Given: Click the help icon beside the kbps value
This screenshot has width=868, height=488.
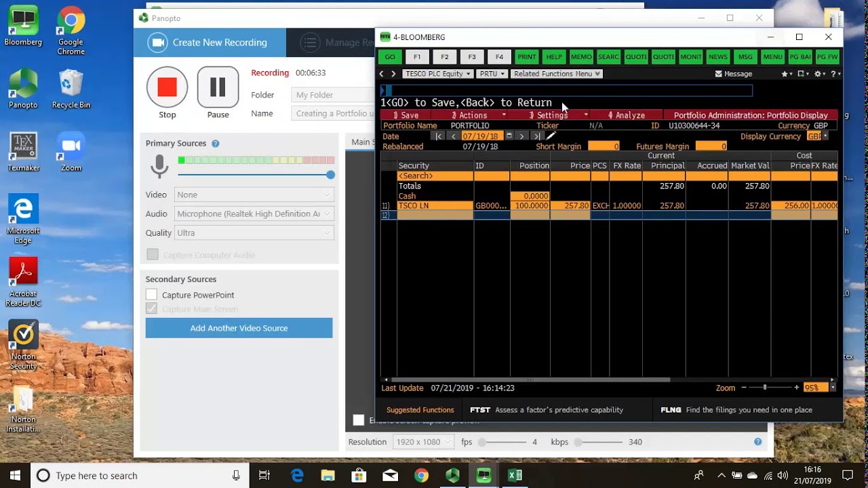Looking at the screenshot, I should [758, 442].
